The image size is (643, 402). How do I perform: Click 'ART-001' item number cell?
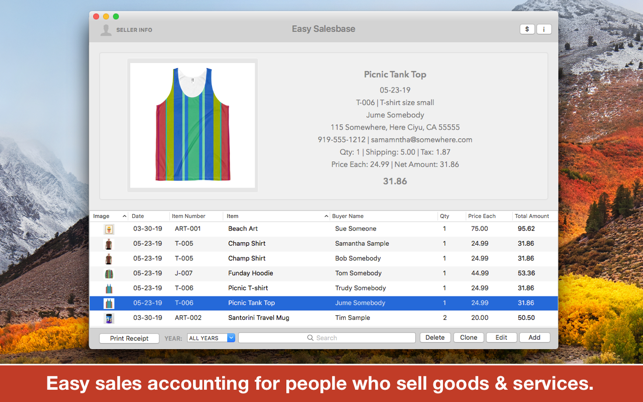click(188, 228)
